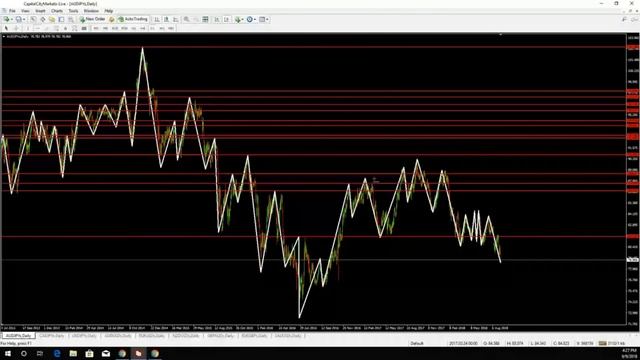Open the Window menu
The width and height of the screenshot is (640, 360).
[91, 11]
